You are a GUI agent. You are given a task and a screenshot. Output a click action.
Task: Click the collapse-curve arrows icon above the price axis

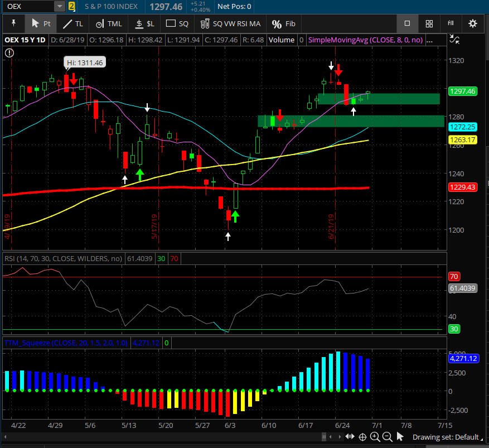(454, 39)
